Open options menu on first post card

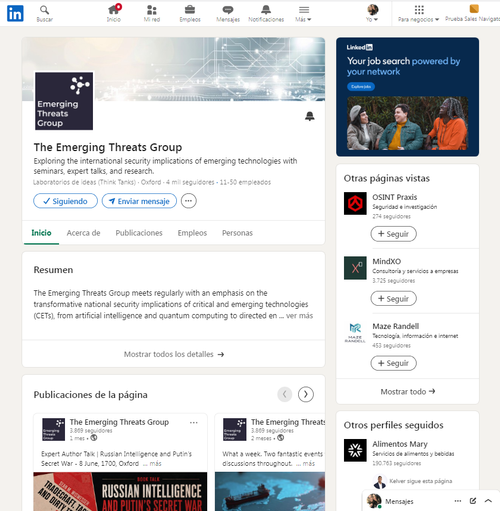194,423
